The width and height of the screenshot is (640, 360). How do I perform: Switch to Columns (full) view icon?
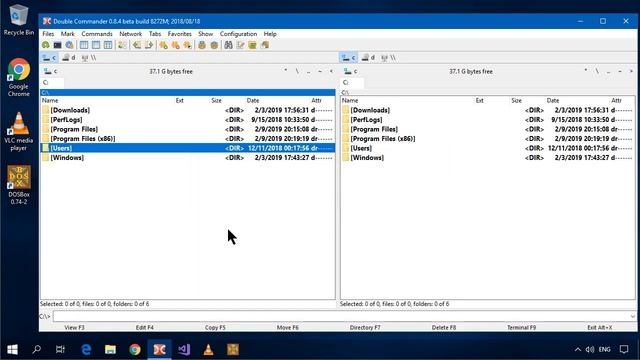point(96,45)
